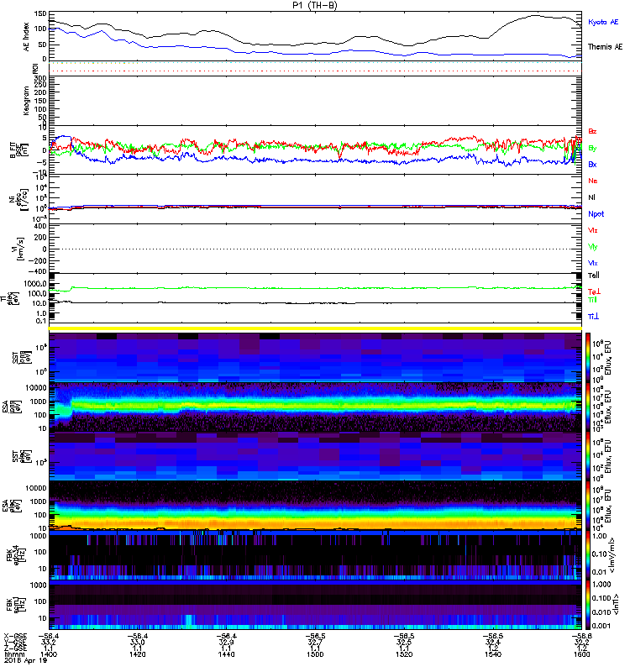This screenshot has height=672, width=630.
Task: Click the 'X-GSE' row label
Action: [x=15, y=636]
